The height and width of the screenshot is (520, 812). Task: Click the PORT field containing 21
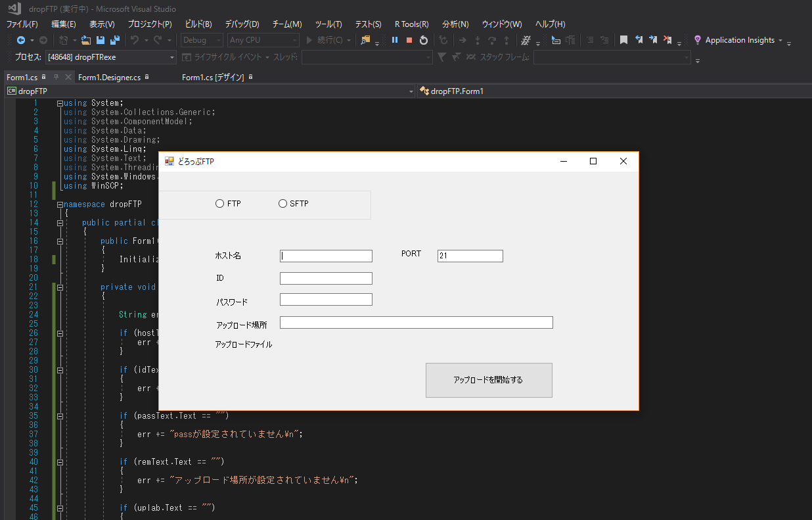pos(470,256)
